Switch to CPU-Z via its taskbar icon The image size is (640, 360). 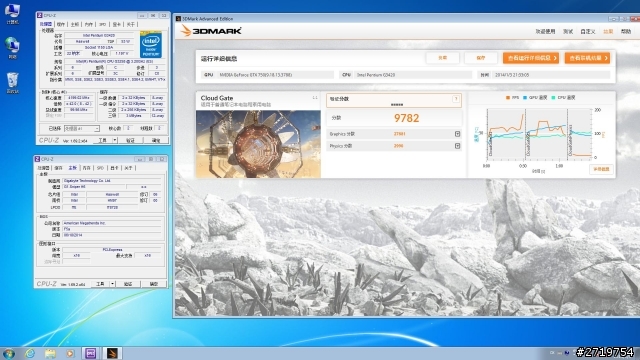[91, 353]
